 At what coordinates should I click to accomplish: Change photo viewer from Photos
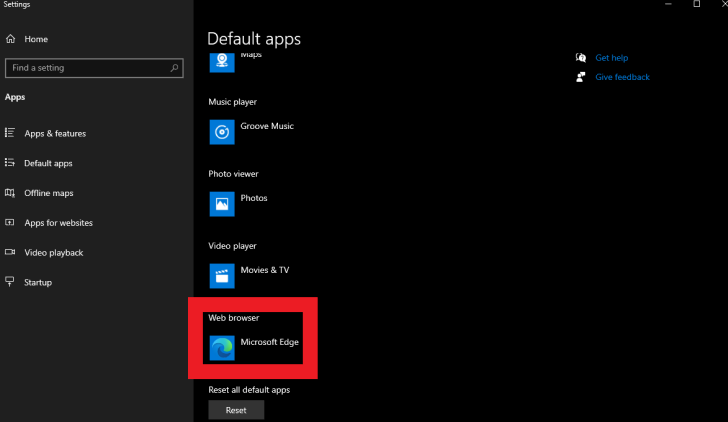(x=254, y=198)
